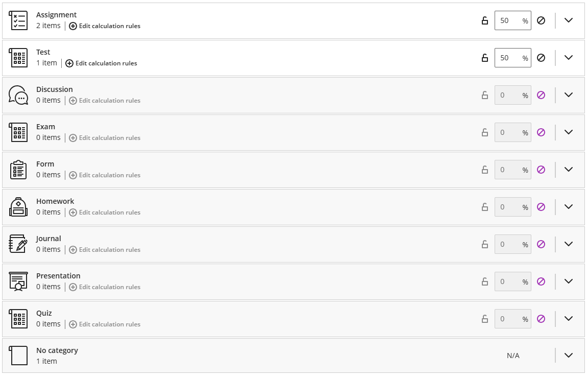Screen dimensions: 588x377
Task: Click the Discussion speech bubbles icon
Action: [19, 95]
